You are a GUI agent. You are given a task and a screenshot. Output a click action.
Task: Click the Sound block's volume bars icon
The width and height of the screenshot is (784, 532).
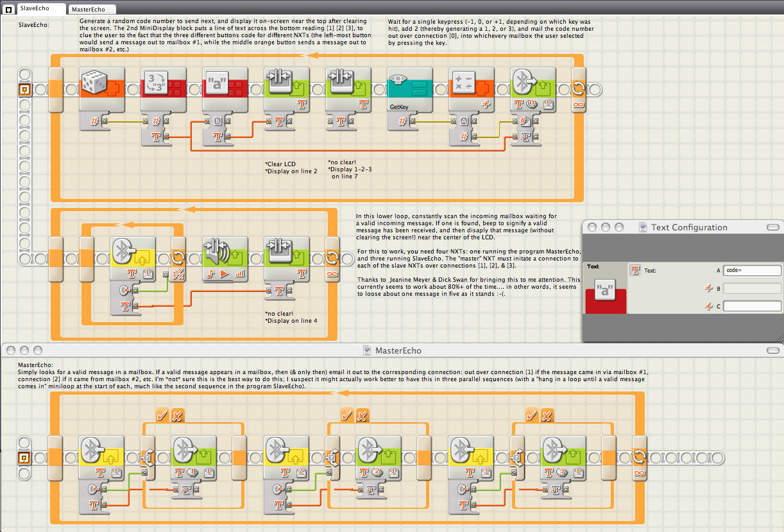click(241, 273)
